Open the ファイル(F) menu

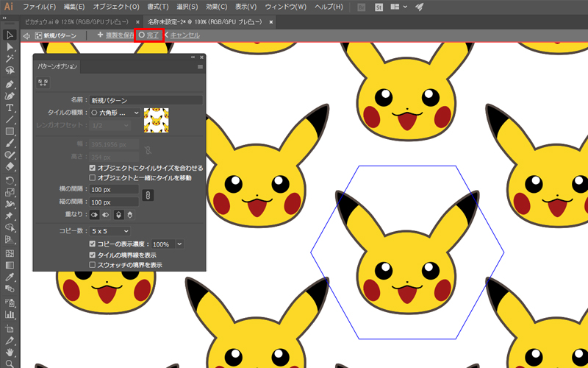(x=40, y=7)
